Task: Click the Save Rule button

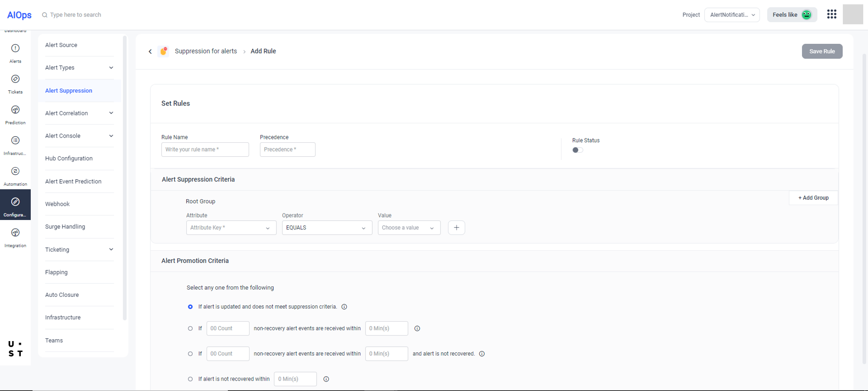Action: pyautogui.click(x=822, y=51)
